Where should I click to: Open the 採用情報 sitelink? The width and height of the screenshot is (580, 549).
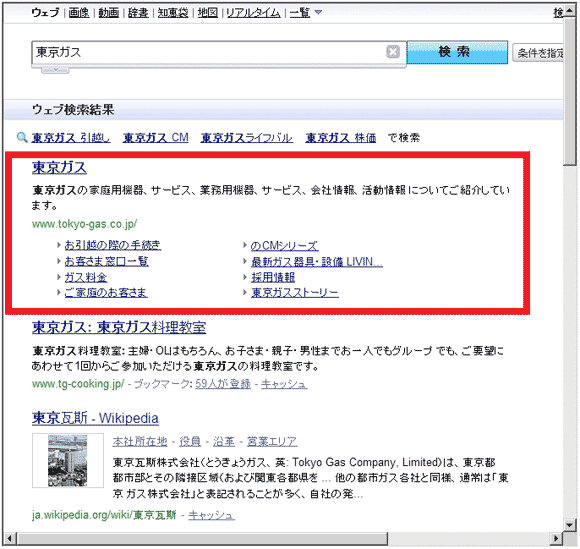coord(273,277)
